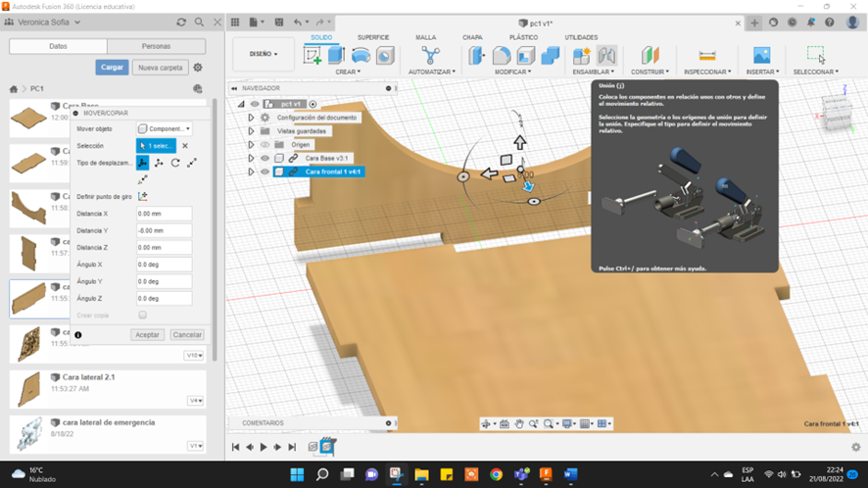Click the Save icon in top toolbar
This screenshot has width=868, height=488.
[279, 23]
